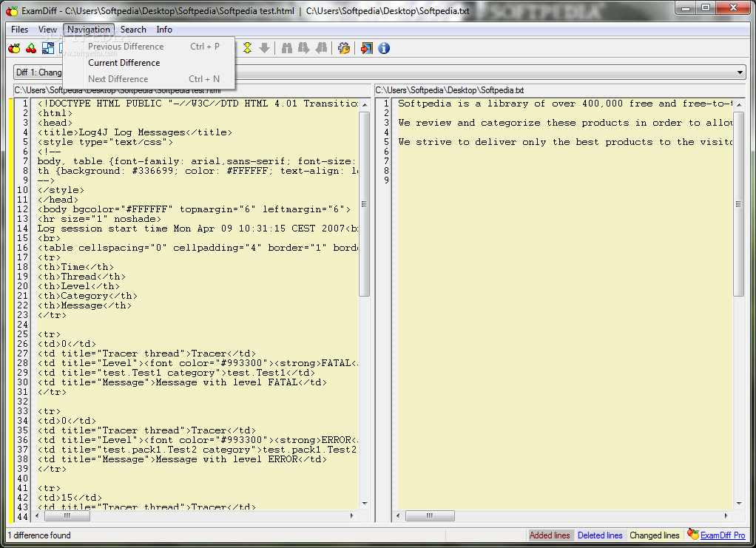Click the first binoculars find icon
The image size is (756, 548).
(x=287, y=48)
